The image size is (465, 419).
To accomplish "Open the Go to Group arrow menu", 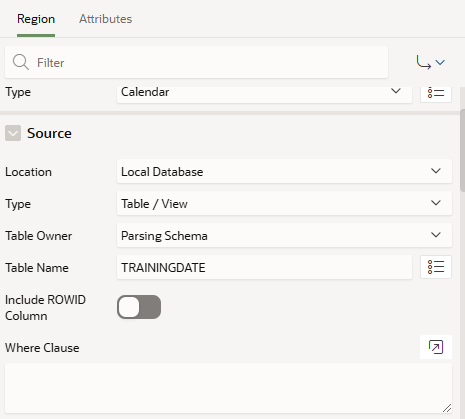I will [x=431, y=62].
